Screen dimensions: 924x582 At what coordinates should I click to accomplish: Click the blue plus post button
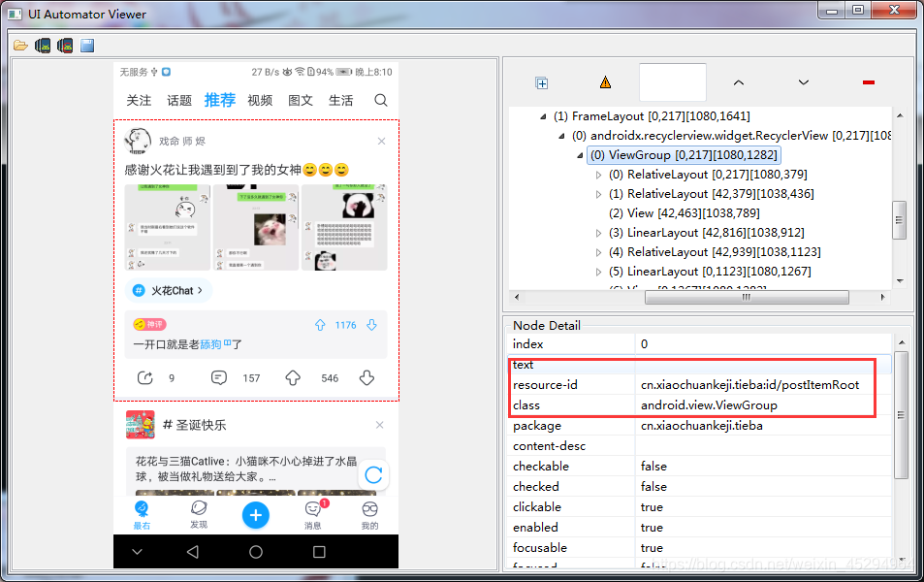[x=256, y=515]
